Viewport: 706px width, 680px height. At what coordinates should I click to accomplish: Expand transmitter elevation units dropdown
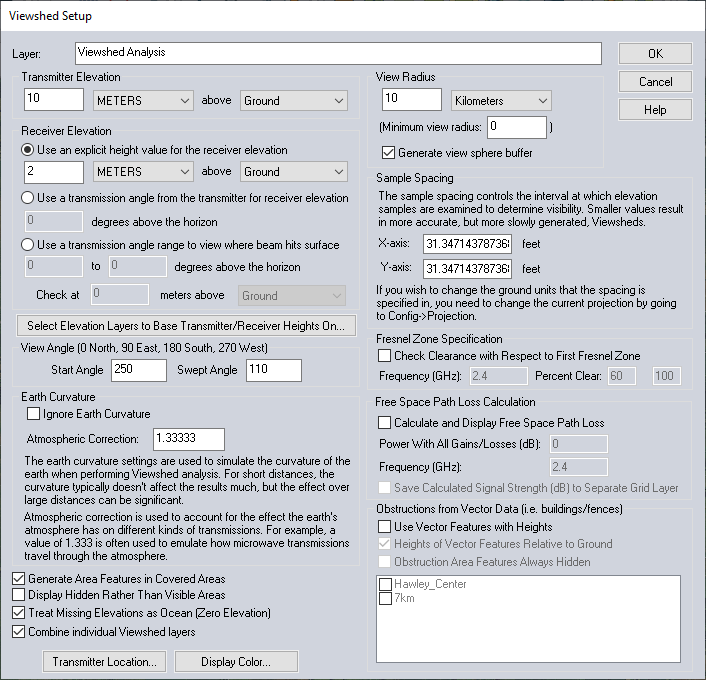pyautogui.click(x=142, y=100)
